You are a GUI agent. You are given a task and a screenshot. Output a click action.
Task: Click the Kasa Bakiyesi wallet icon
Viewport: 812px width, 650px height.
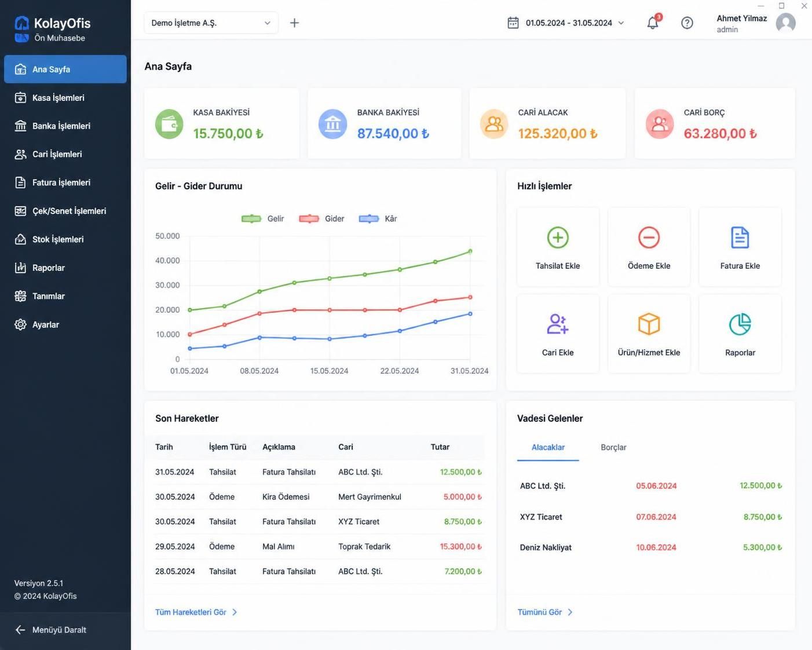(169, 124)
